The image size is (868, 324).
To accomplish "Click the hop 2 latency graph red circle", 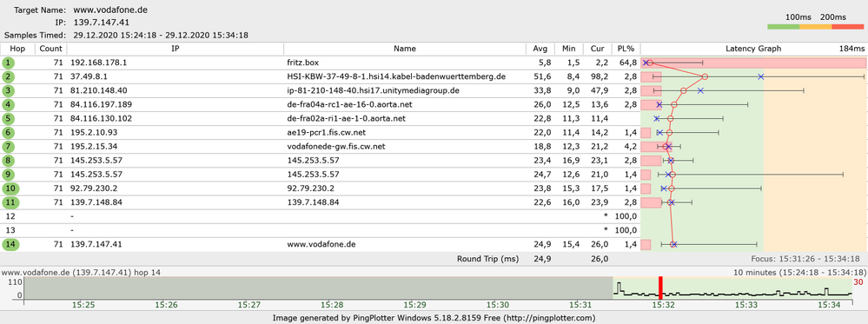I will (704, 76).
